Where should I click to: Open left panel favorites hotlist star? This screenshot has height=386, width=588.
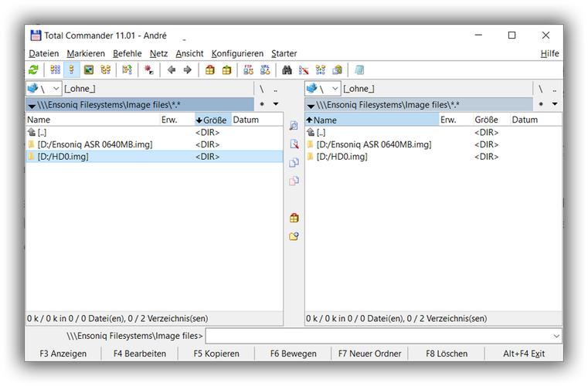click(x=262, y=104)
